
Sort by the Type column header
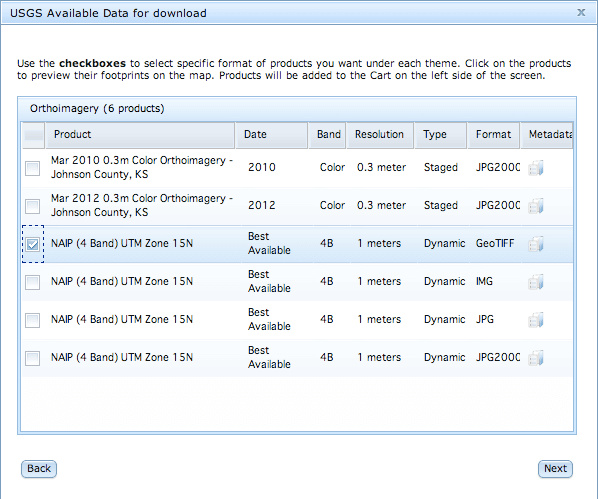pos(440,135)
